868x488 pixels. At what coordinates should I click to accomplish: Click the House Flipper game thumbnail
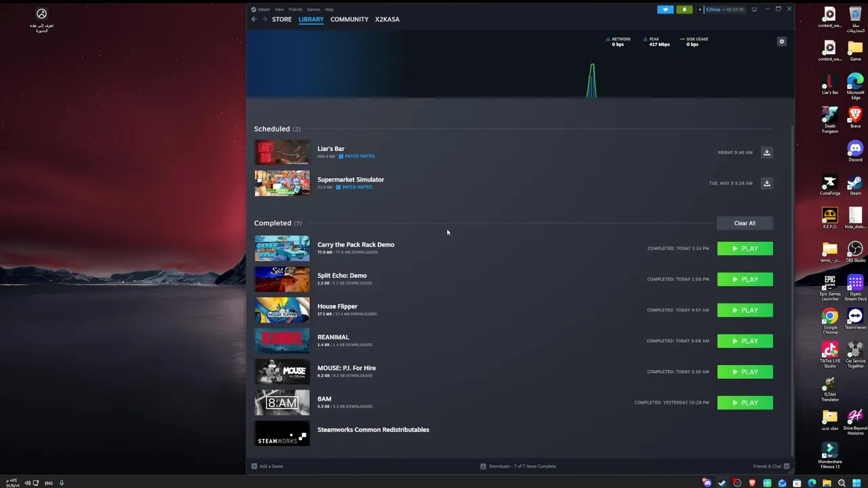tap(282, 310)
